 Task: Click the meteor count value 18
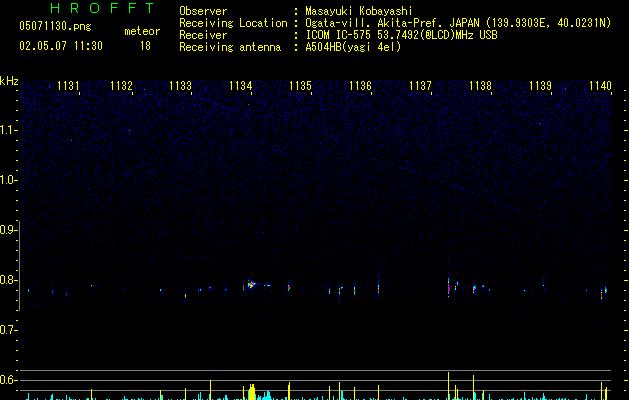click(x=145, y=46)
